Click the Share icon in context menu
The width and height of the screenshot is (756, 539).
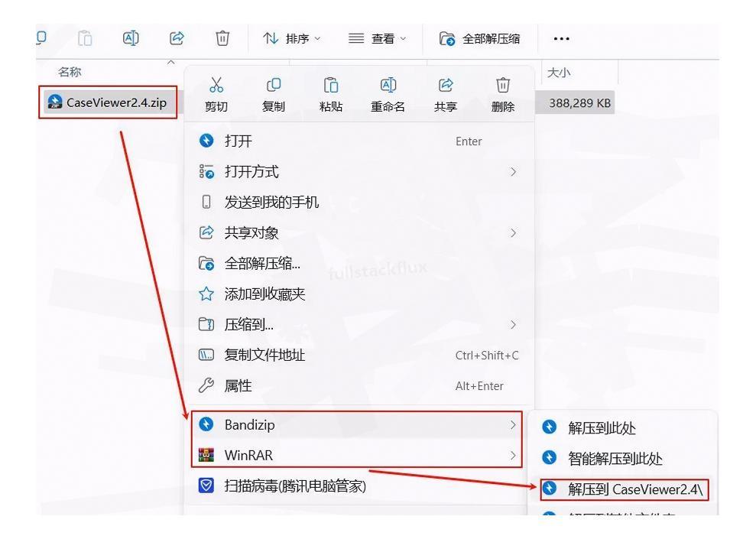pyautogui.click(x=446, y=85)
